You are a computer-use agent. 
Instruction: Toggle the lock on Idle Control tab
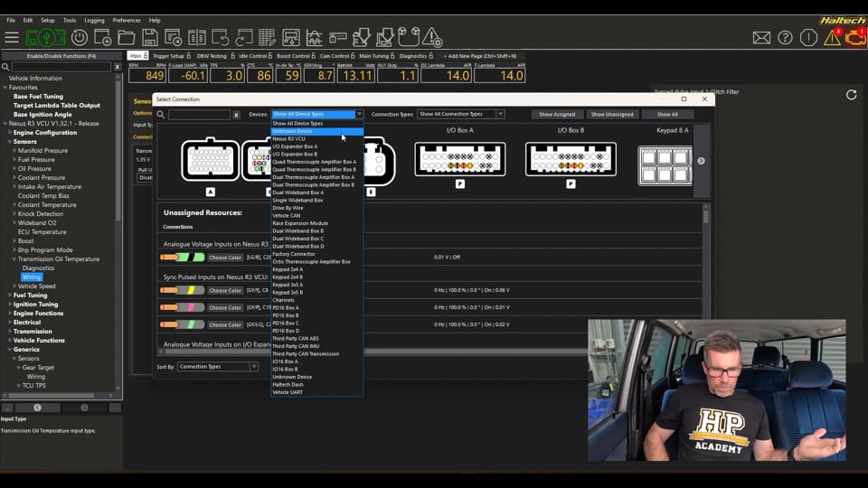[270, 55]
